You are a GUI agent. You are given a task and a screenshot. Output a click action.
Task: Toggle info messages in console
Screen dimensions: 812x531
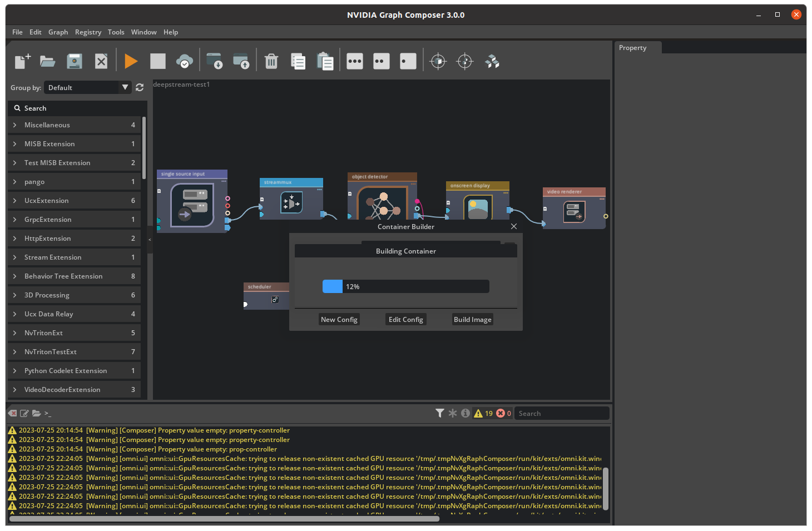click(x=466, y=413)
